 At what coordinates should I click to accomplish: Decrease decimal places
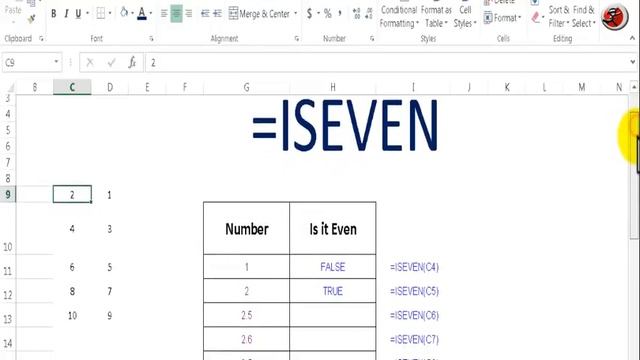[x=369, y=14]
